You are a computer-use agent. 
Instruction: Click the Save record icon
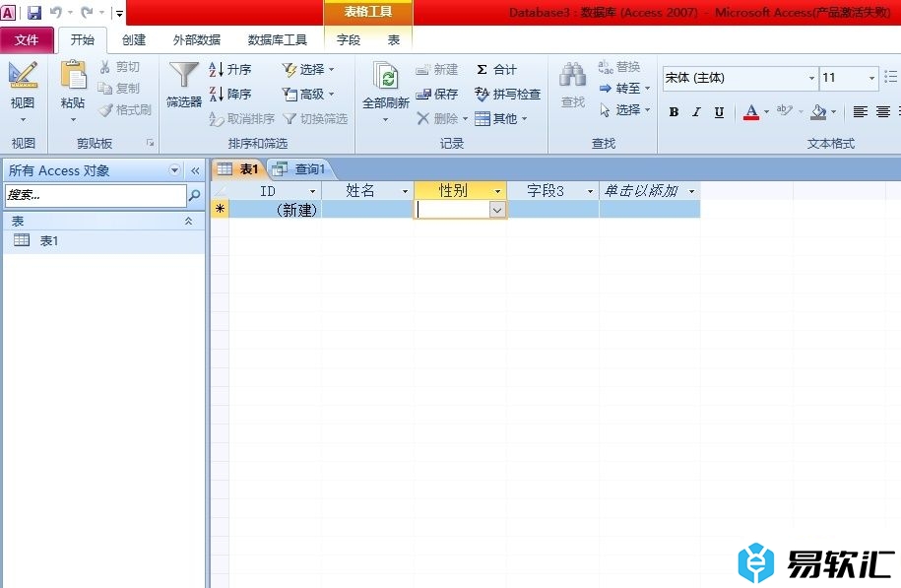(424, 95)
